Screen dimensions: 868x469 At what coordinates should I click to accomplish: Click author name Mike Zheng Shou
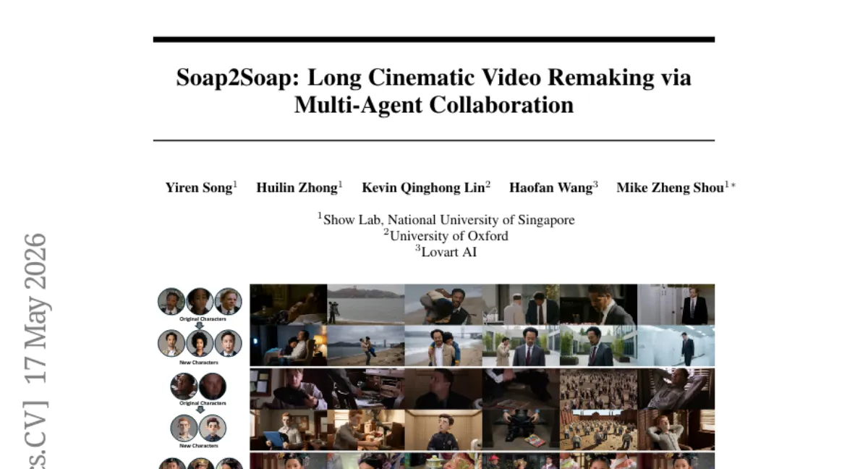670,187
